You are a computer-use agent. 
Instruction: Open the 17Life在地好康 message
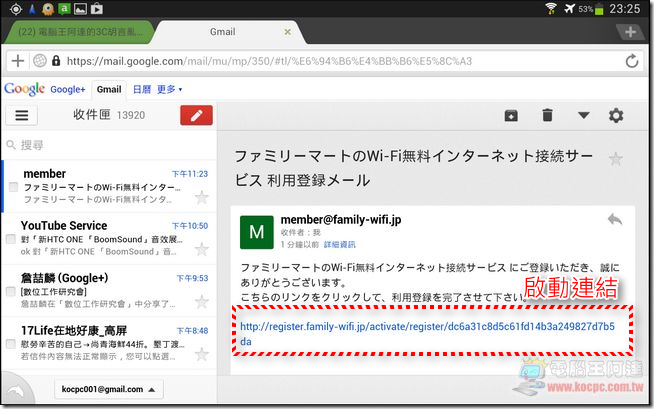[109, 343]
